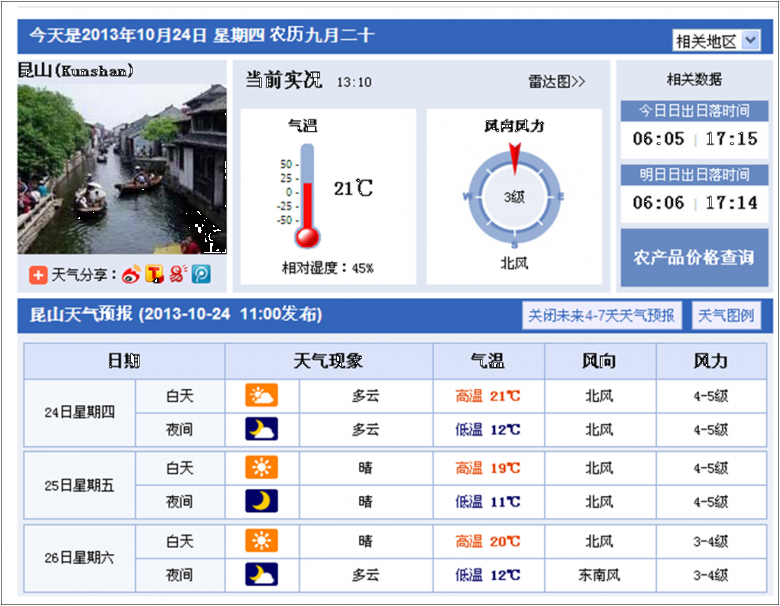Screen dimensions: 780x606
Task: Click the Kunshan canal photo
Action: (122, 169)
